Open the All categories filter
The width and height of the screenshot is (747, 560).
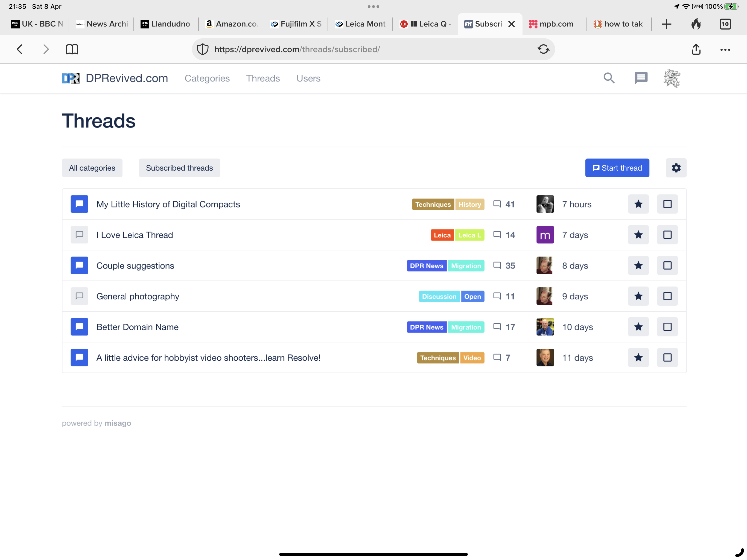pyautogui.click(x=92, y=168)
